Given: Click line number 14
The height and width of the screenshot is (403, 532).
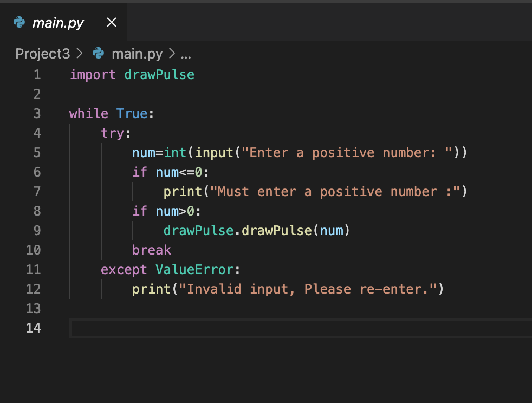Looking at the screenshot, I should pos(33,328).
